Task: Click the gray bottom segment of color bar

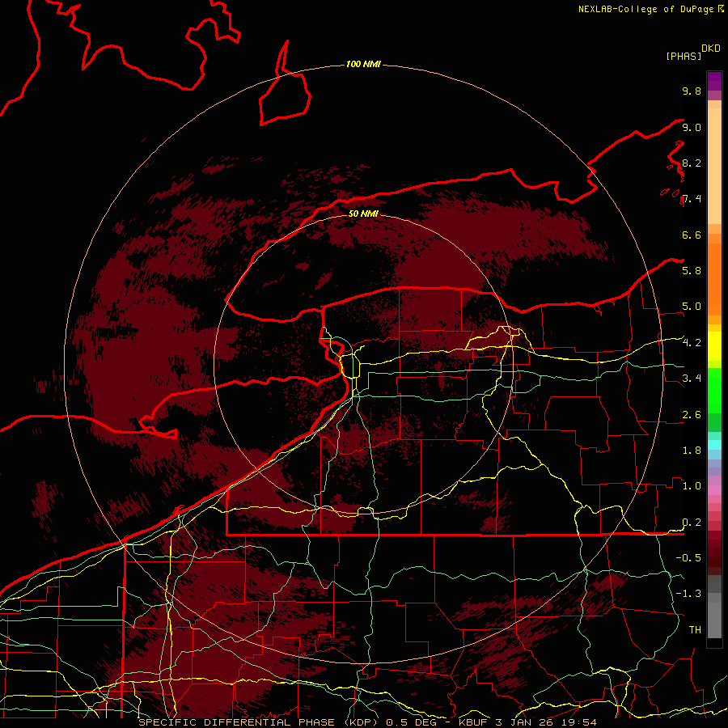Action: (x=714, y=617)
